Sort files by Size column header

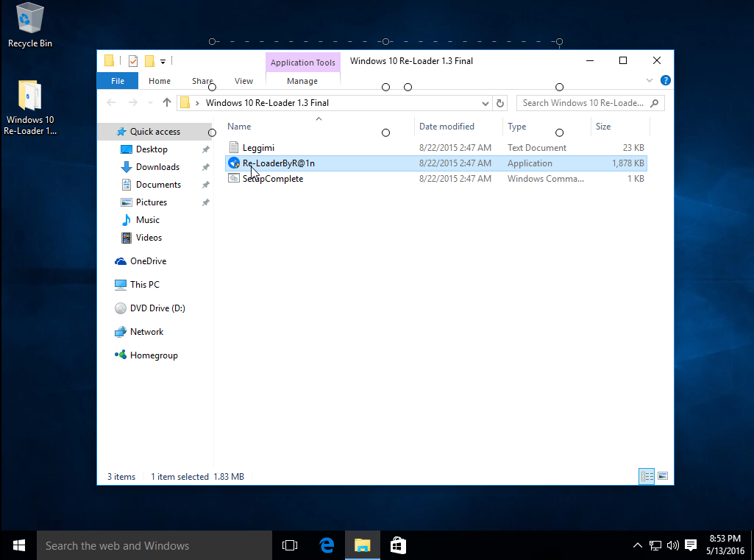point(603,127)
